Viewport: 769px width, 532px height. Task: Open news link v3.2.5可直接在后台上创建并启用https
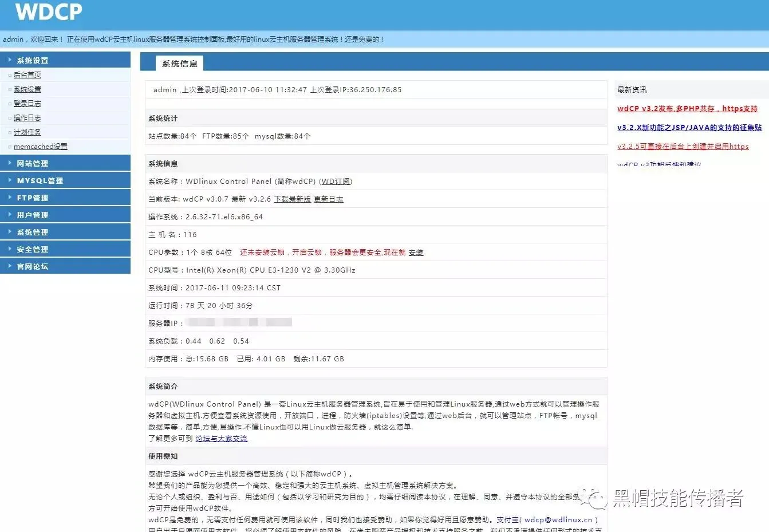[x=683, y=147]
